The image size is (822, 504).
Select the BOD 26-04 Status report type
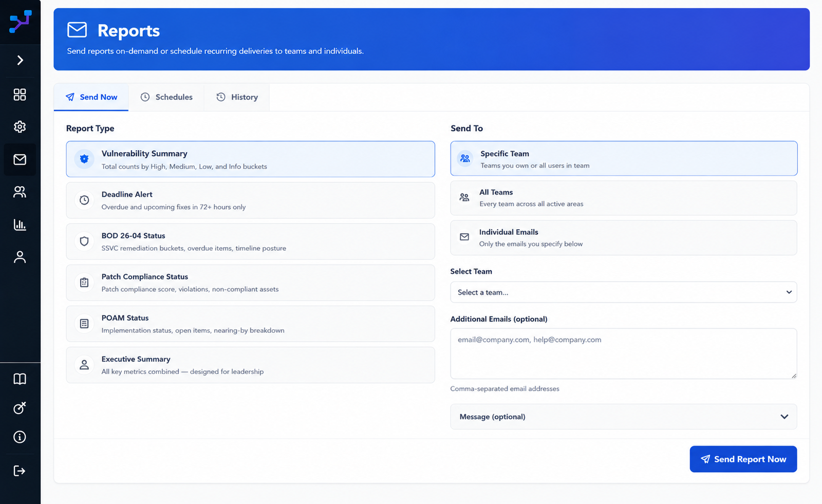250,241
